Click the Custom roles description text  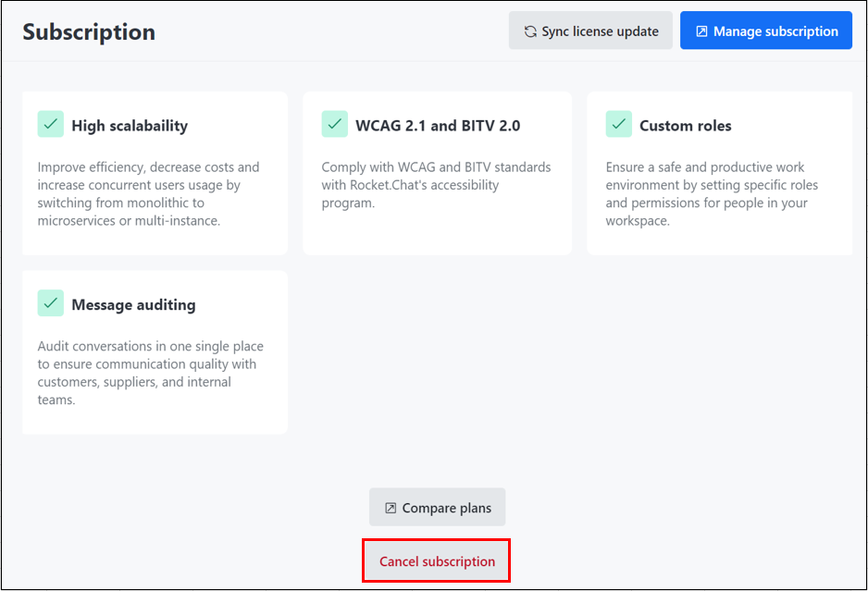point(712,194)
